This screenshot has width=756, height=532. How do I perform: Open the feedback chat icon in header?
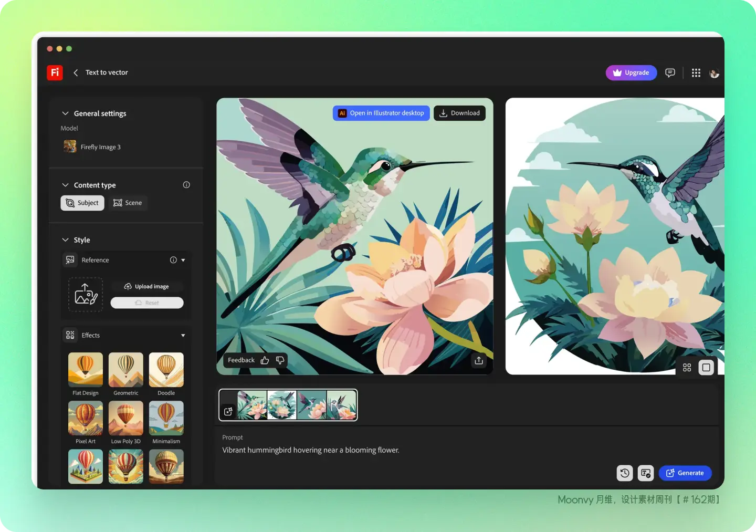[x=670, y=73]
